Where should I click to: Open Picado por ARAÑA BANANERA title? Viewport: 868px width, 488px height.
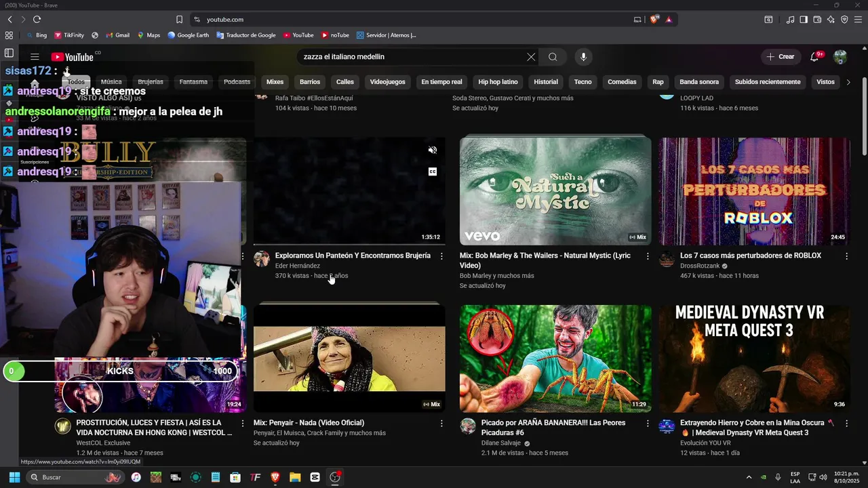pos(553,428)
